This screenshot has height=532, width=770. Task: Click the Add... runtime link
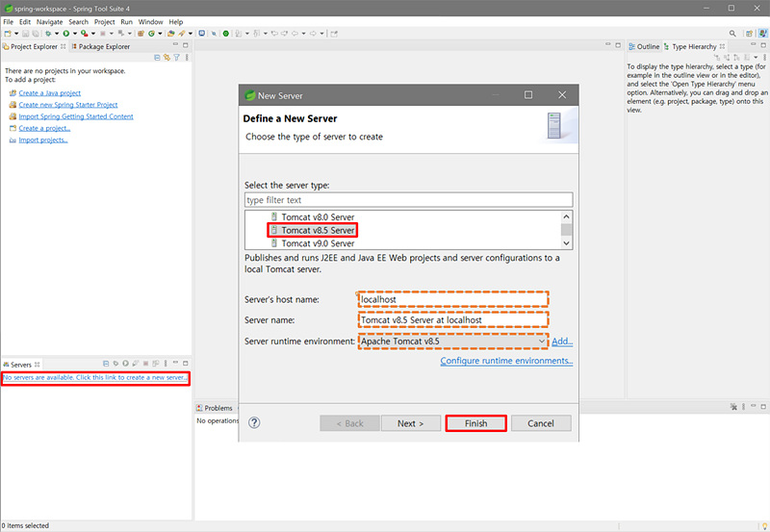pyautogui.click(x=562, y=342)
